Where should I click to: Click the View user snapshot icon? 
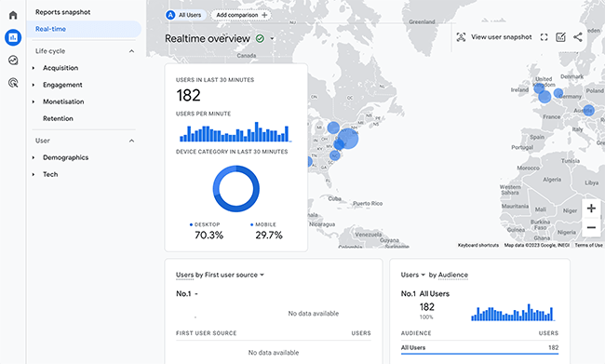point(461,37)
